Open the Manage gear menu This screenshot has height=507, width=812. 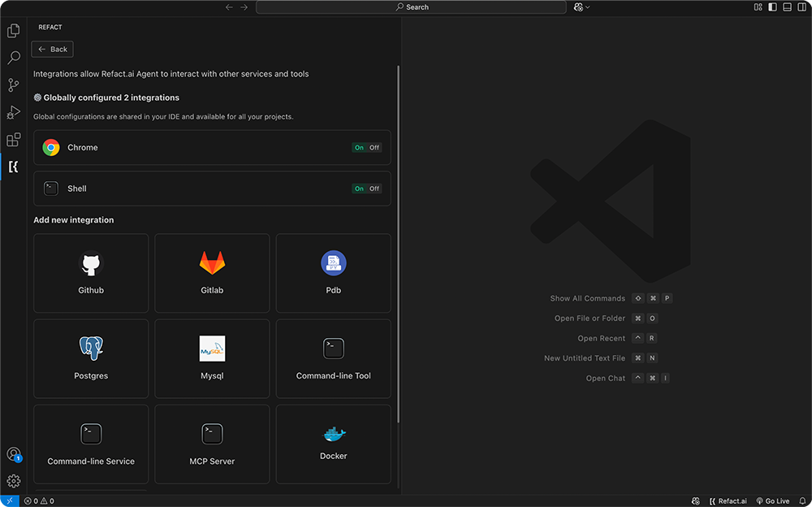[13, 481]
